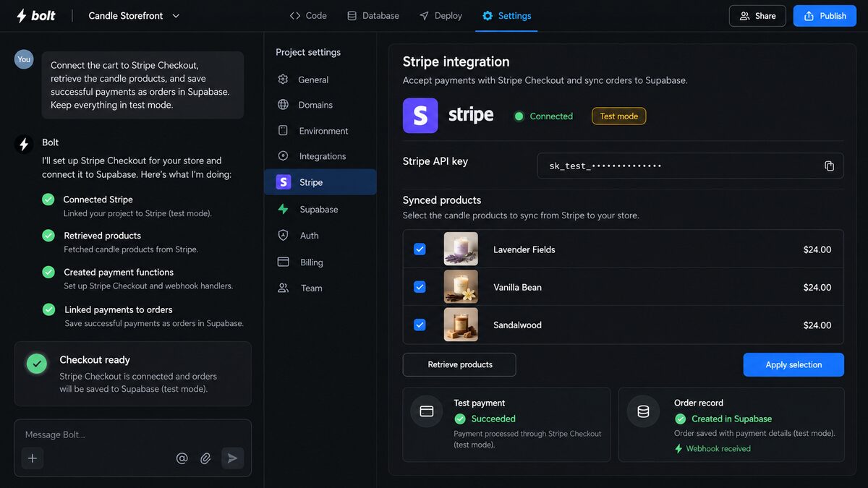The image size is (868, 488).
Task: Click the Domains globe icon
Action: point(284,105)
